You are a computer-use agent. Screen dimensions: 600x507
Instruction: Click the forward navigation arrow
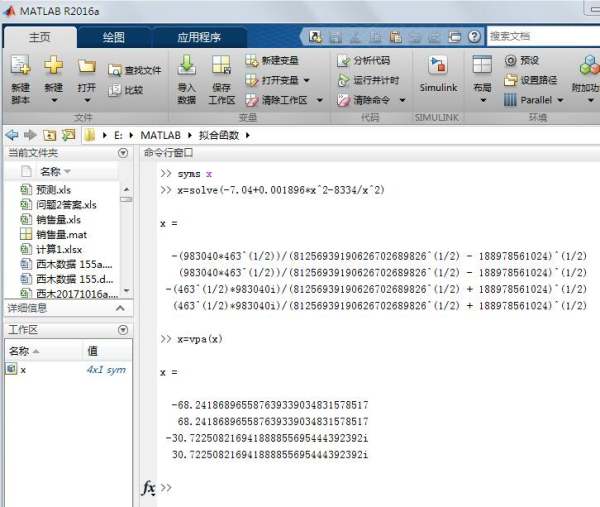[31, 135]
